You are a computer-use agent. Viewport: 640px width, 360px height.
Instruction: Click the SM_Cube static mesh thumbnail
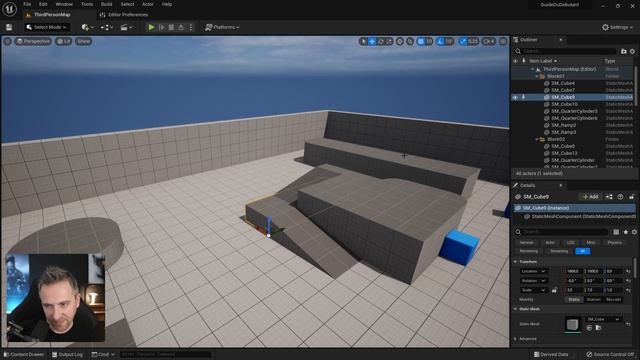pos(572,324)
